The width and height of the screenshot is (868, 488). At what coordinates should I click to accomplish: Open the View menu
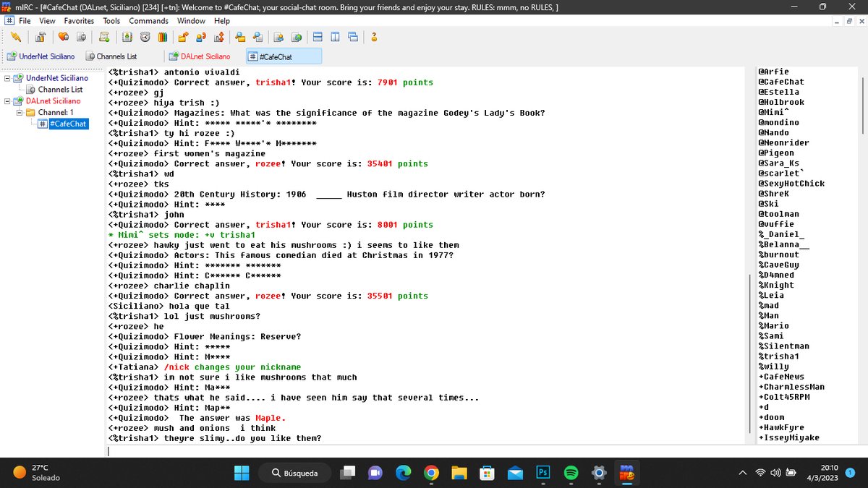[47, 21]
